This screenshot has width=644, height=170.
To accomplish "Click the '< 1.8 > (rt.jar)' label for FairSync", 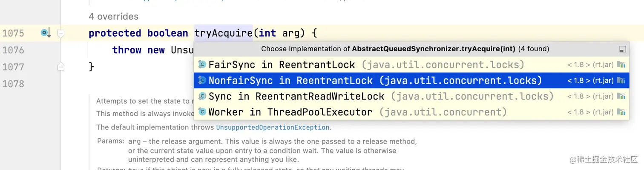I will point(590,65).
